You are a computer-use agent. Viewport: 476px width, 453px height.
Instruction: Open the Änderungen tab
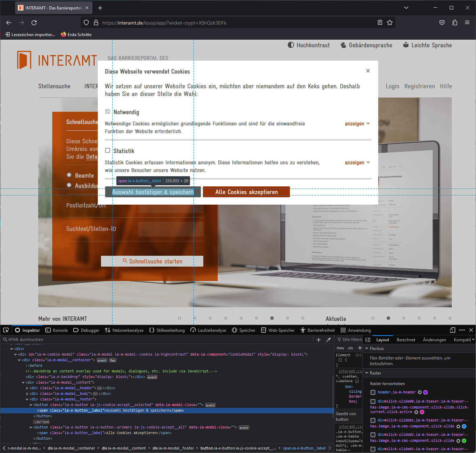click(434, 339)
